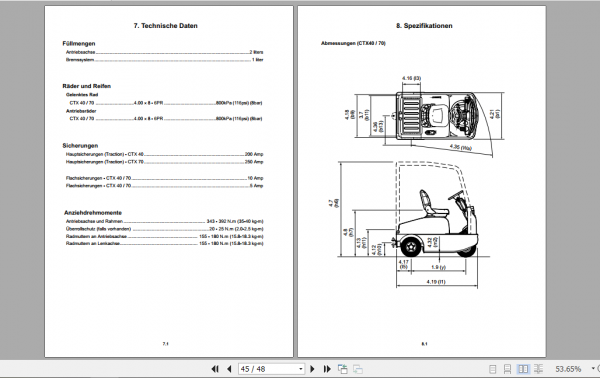Click the greyed next view icon
The height and width of the screenshot is (378, 600).
(x=358, y=369)
